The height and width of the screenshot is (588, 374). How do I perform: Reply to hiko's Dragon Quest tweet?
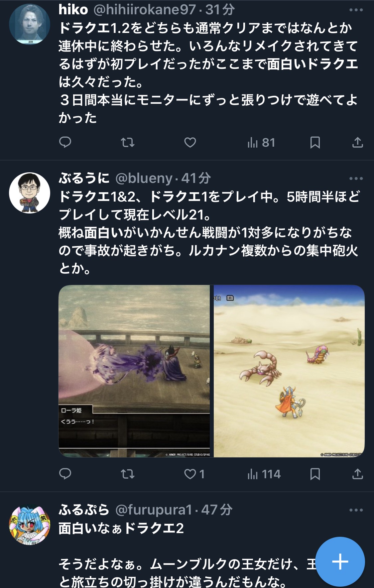coord(65,143)
